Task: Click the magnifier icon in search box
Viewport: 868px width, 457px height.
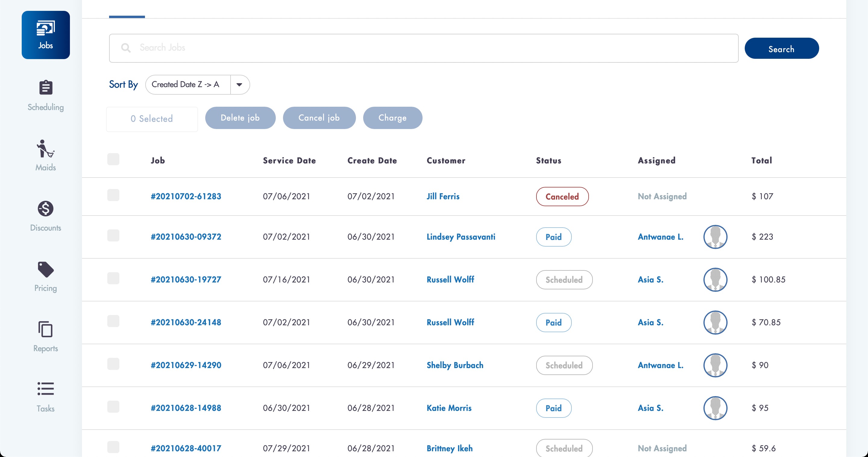Action: (126, 48)
